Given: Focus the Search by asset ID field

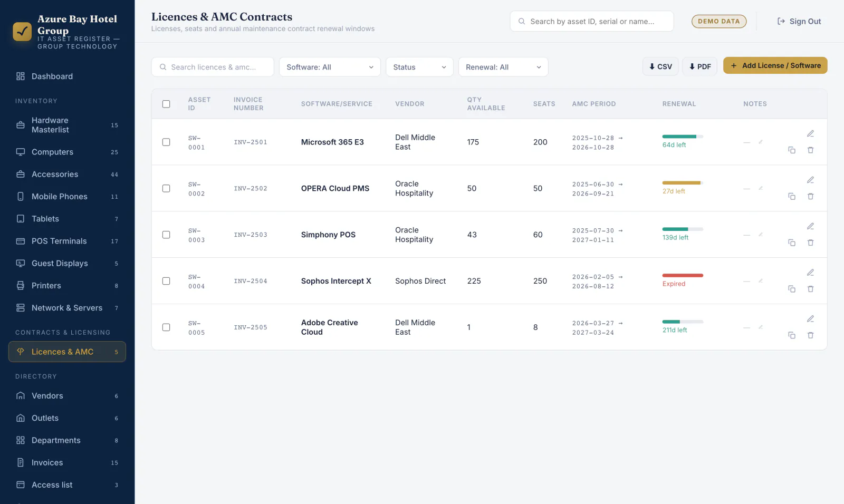Looking at the screenshot, I should 592,22.
